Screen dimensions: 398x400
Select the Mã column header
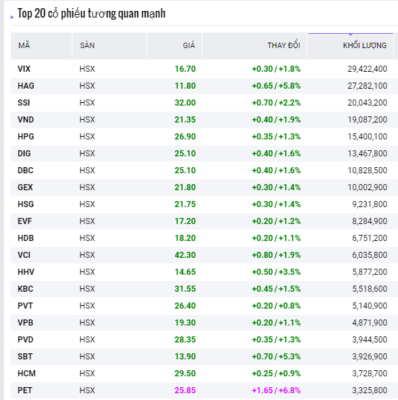(x=24, y=45)
